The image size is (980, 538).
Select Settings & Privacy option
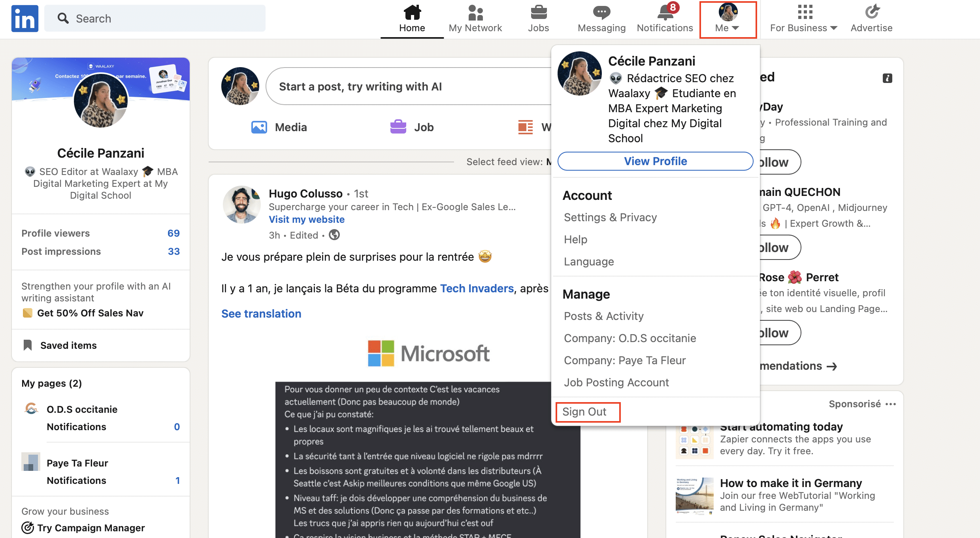coord(610,216)
